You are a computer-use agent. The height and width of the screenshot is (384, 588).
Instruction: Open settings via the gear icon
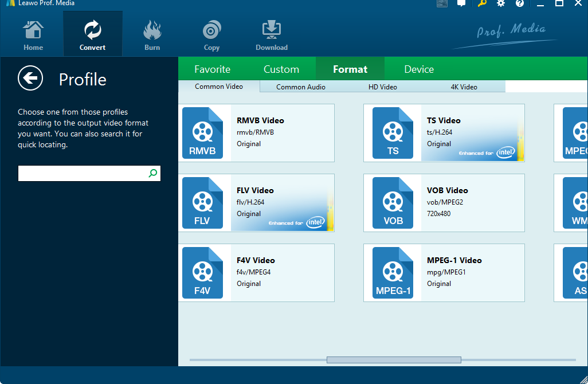tap(501, 3)
